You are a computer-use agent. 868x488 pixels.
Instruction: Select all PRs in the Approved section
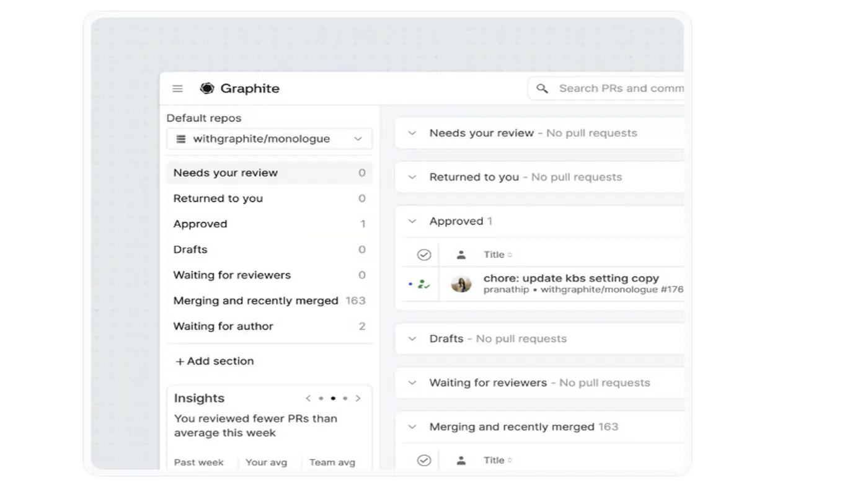[424, 255]
